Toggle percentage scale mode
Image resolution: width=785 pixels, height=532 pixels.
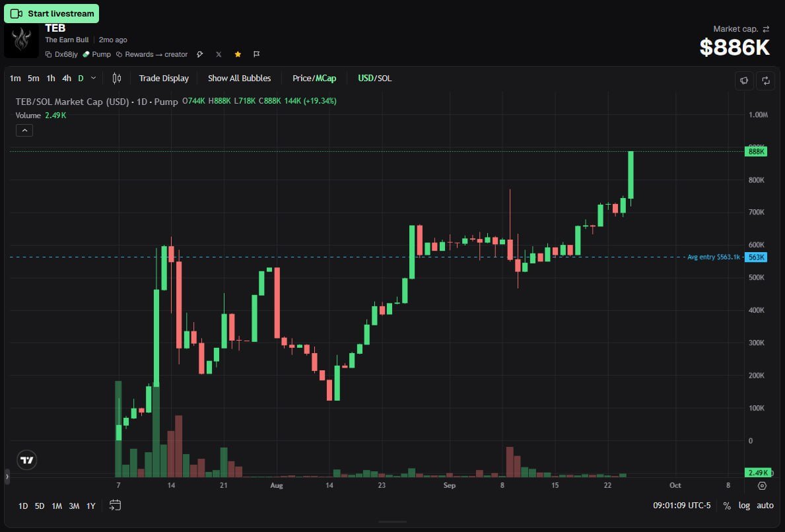click(x=727, y=506)
